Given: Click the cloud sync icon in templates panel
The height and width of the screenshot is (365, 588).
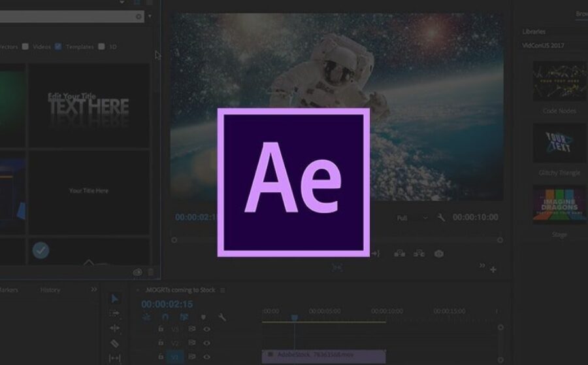Looking at the screenshot, I should 137,272.
